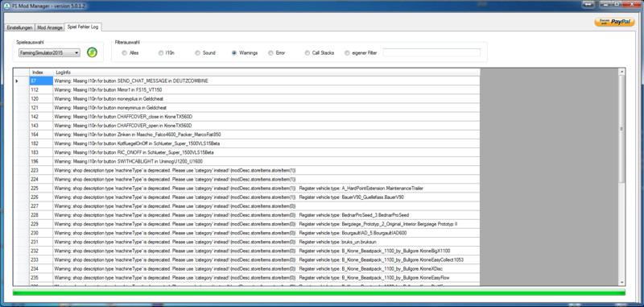
Task: Click the vertical scrollbar thumb
Action: click(x=621, y=129)
